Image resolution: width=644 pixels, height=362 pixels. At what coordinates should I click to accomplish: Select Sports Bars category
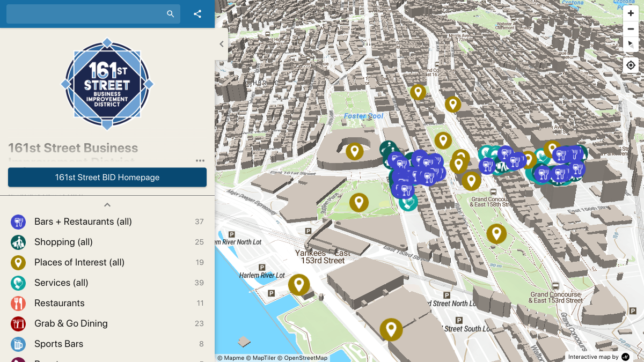point(107,344)
